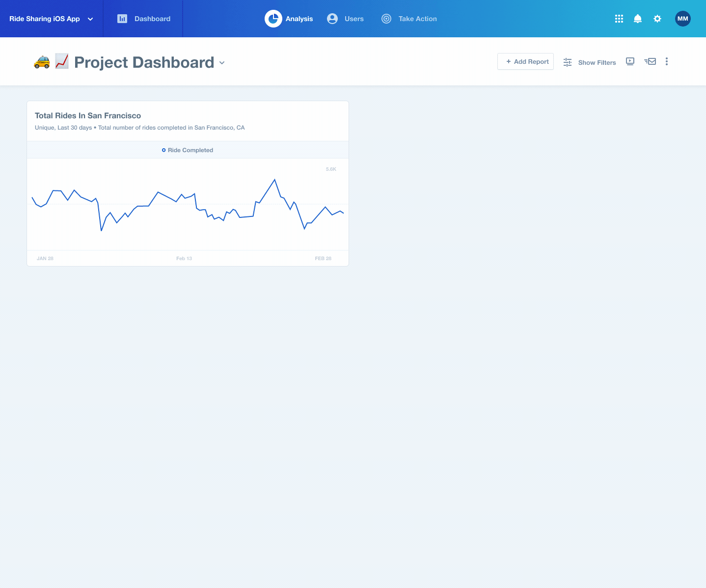This screenshot has width=706, height=588.
Task: Open settings gear icon
Action: (657, 19)
